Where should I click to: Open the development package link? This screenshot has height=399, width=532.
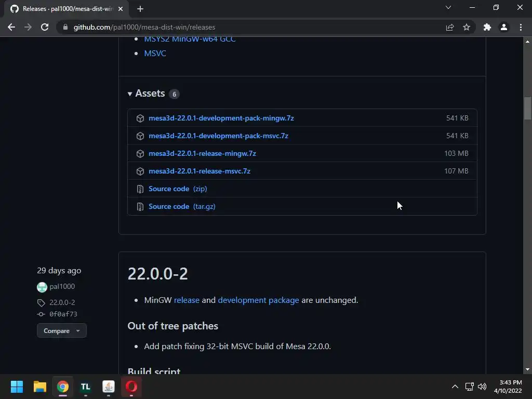(x=259, y=300)
